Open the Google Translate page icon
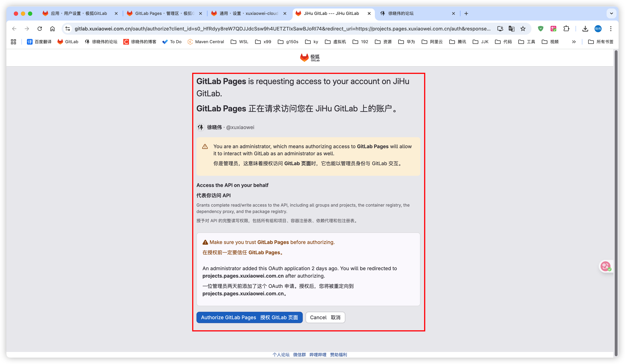The height and width of the screenshot is (364, 625). click(511, 29)
